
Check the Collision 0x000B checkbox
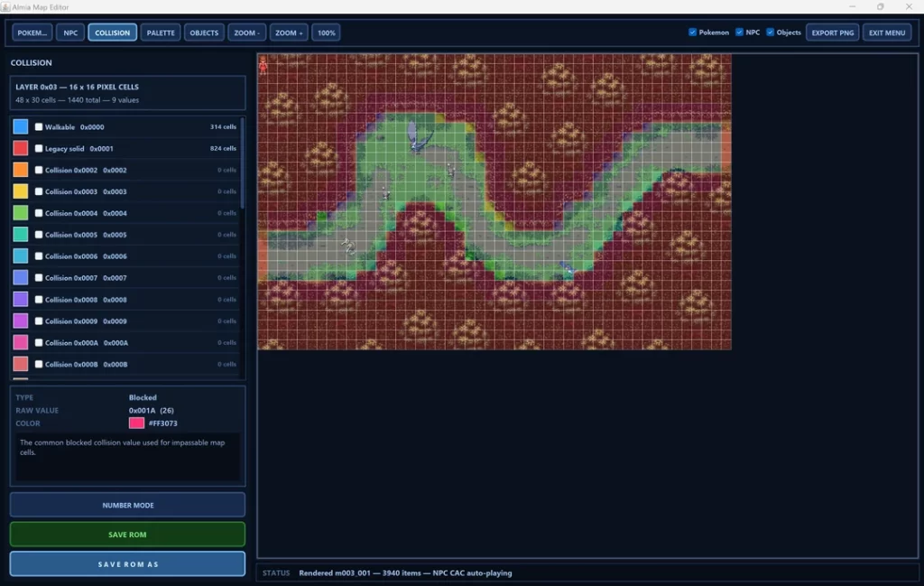(39, 365)
